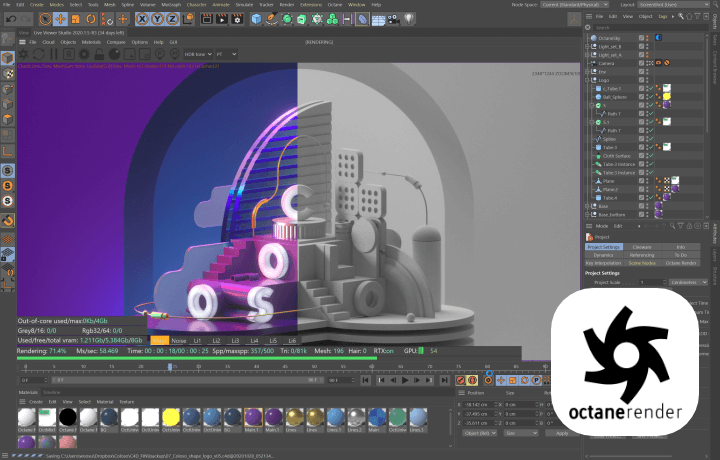This screenshot has height=460, width=720.
Task: Click the Undo arrow icon
Action: [11, 19]
